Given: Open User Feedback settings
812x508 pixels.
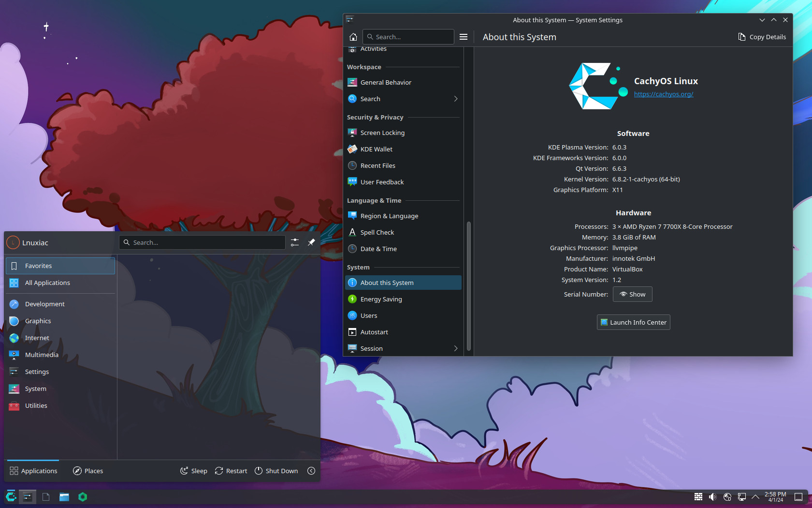Looking at the screenshot, I should coord(403,182).
